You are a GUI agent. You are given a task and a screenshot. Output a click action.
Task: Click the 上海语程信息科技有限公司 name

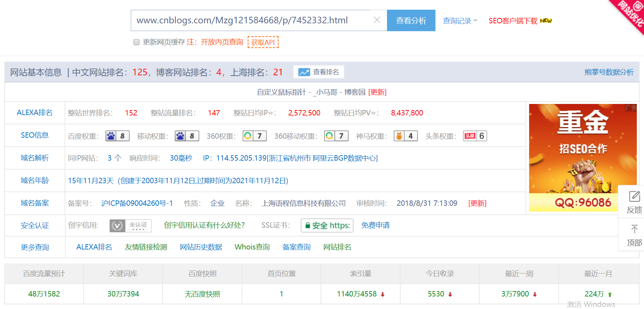point(304,203)
